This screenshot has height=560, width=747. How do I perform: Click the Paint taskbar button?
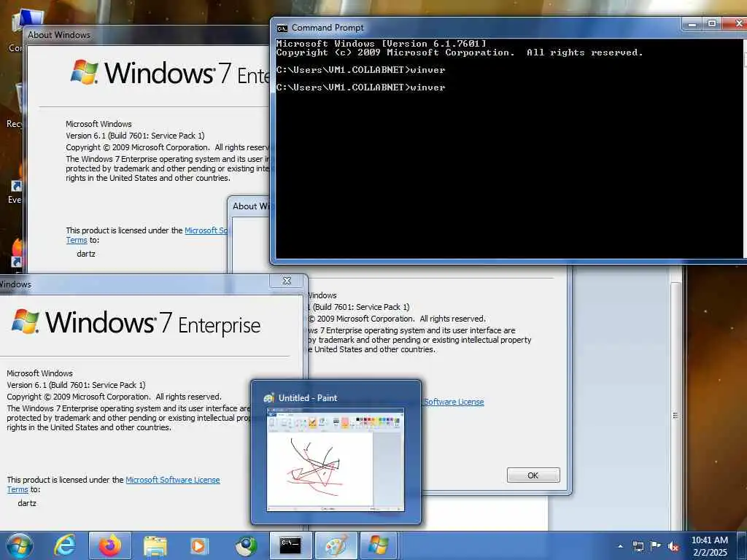click(x=336, y=545)
